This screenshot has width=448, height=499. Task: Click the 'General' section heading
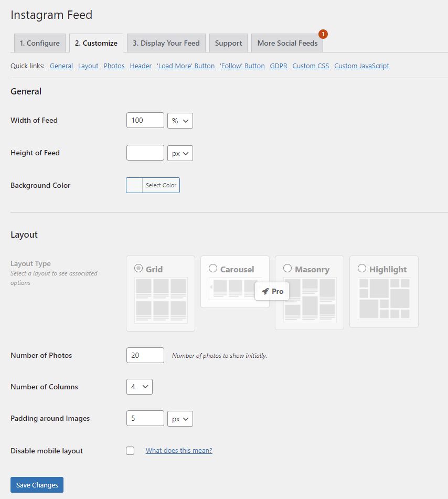pos(26,91)
